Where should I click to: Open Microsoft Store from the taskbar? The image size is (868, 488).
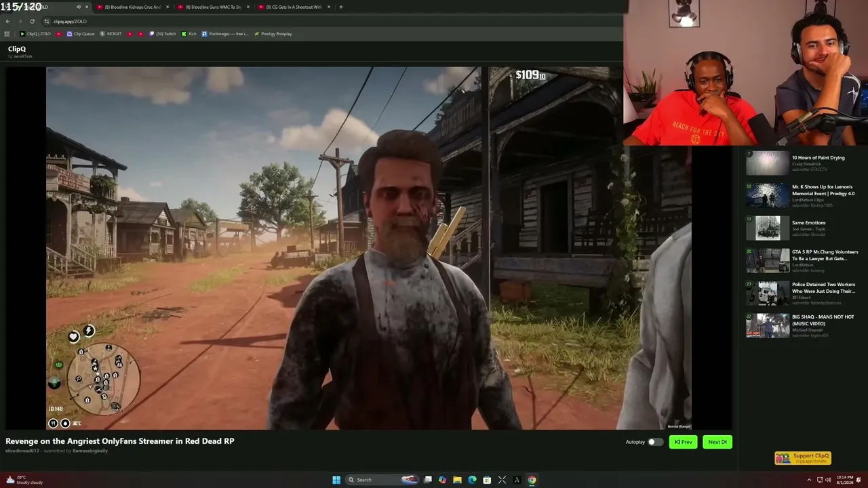pos(487,480)
